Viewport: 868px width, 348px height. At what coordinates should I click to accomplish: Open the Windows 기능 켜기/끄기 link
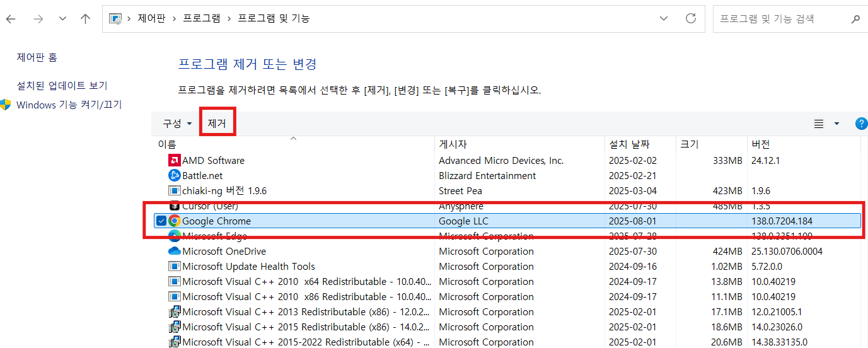click(69, 105)
